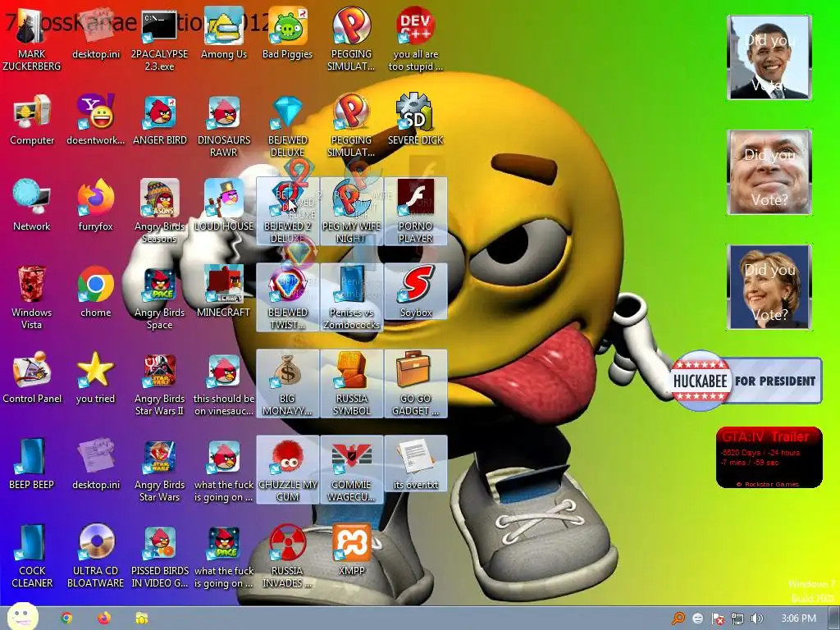Select the RUSSIA SYMBOL icon
840x630 pixels.
(351, 384)
